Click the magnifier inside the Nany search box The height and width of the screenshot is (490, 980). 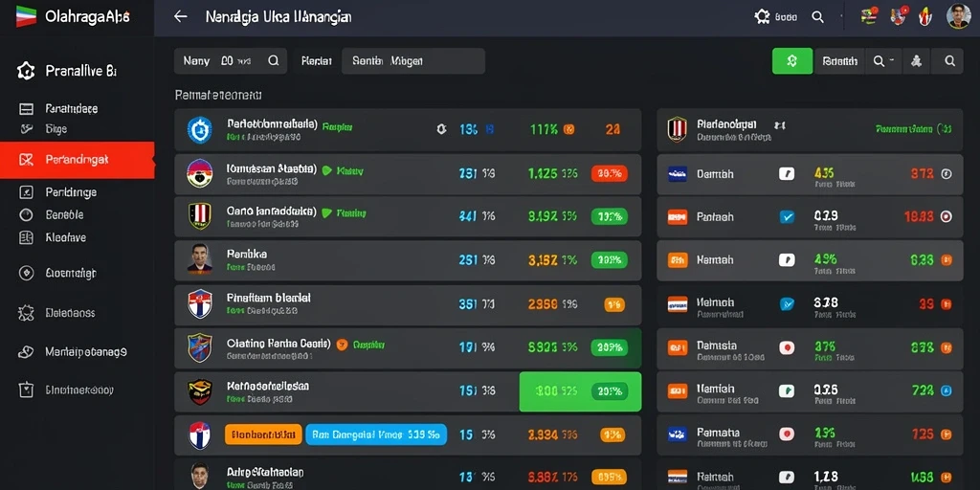tap(273, 61)
